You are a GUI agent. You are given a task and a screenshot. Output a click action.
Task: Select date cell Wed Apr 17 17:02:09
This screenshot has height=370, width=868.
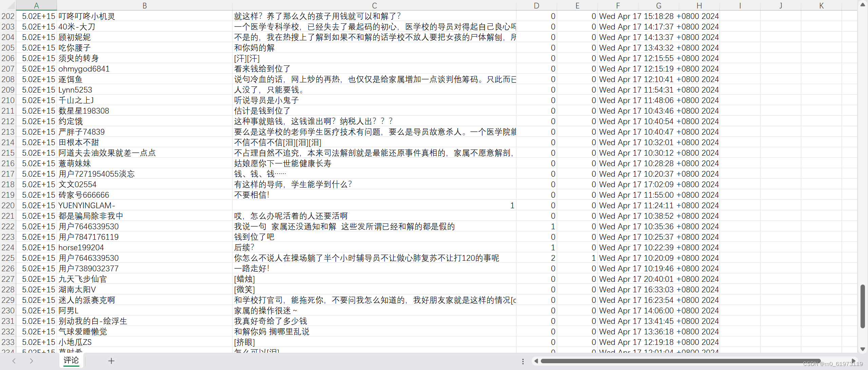point(658,184)
